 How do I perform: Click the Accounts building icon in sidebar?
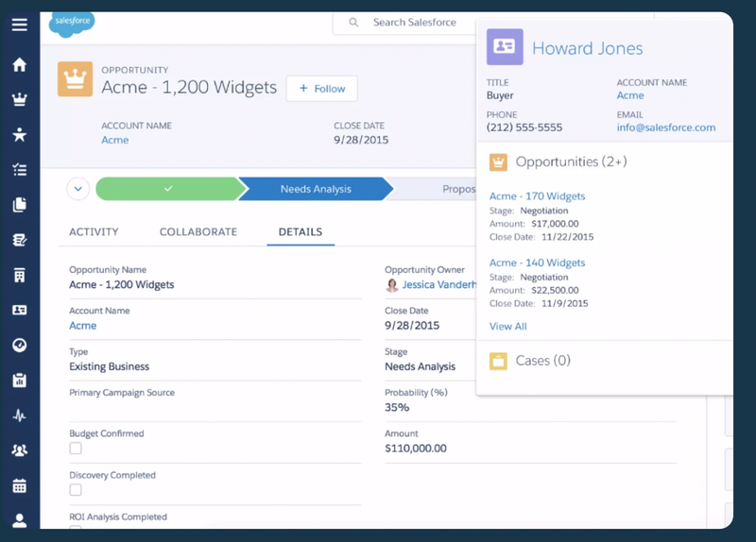19,275
